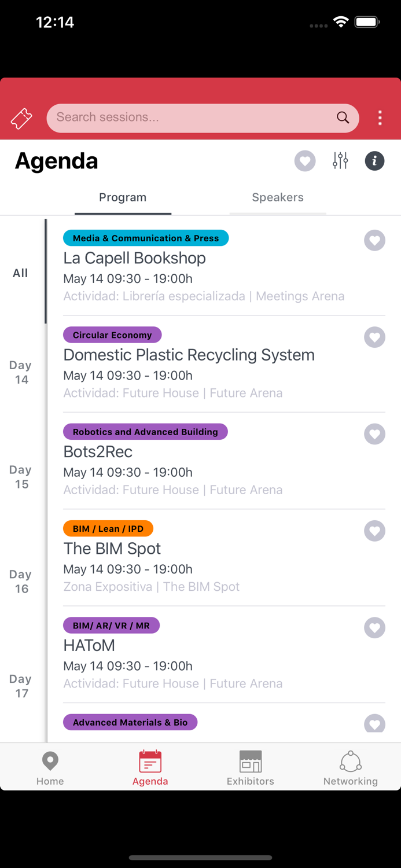
Task: Show favorited sessions via Agenda heart toggle
Action: pos(305,161)
